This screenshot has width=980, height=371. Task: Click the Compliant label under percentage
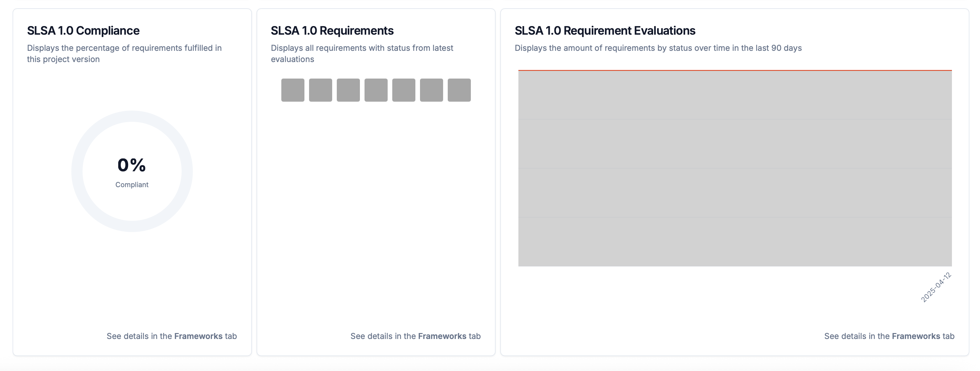click(132, 185)
